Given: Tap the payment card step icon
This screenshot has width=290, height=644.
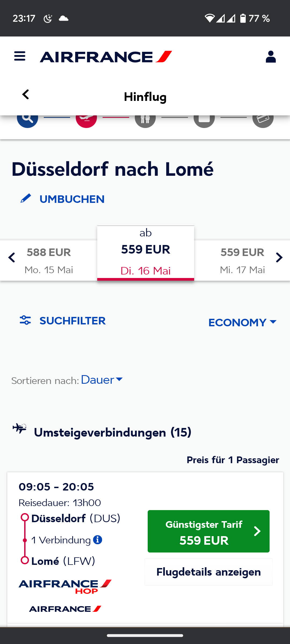Looking at the screenshot, I should pyautogui.click(x=263, y=119).
